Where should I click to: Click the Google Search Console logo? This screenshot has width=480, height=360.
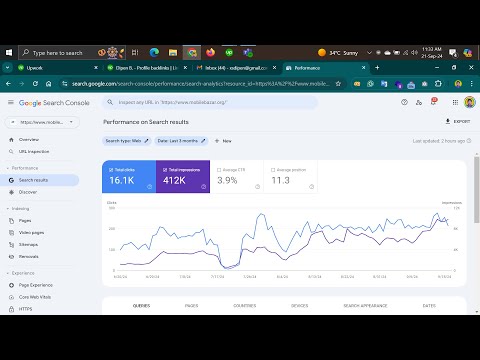[x=54, y=103]
